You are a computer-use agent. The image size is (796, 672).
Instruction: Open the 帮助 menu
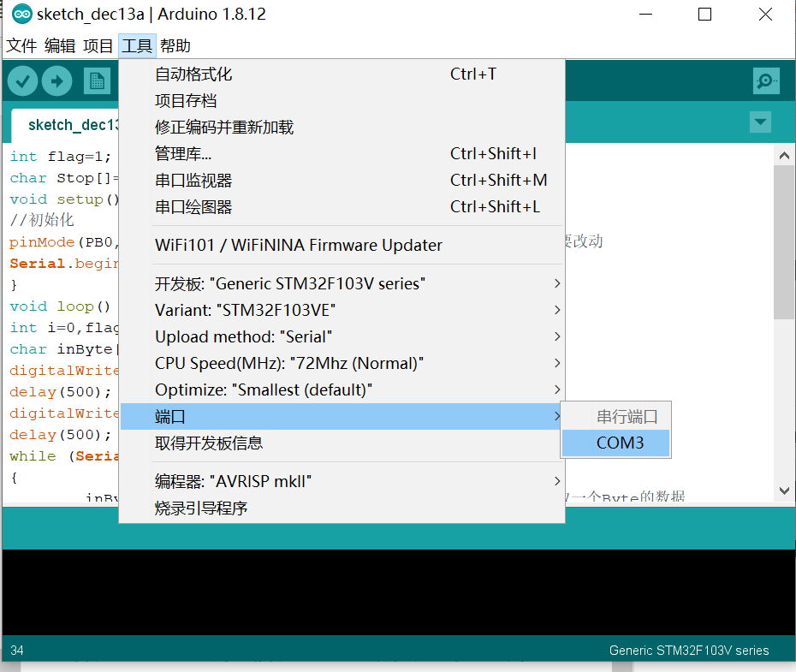click(175, 45)
